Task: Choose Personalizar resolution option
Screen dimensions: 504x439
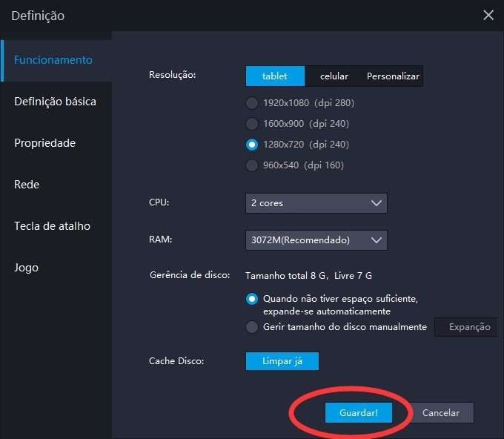Action: pos(393,76)
